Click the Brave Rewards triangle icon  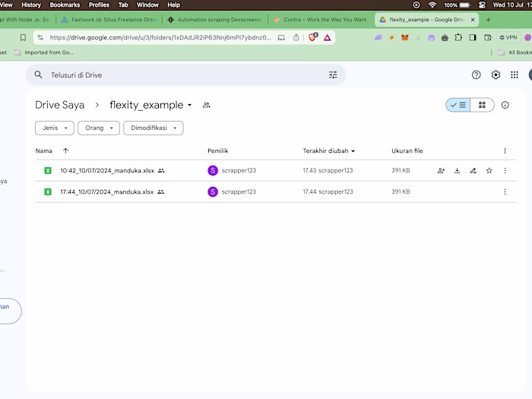[327, 38]
